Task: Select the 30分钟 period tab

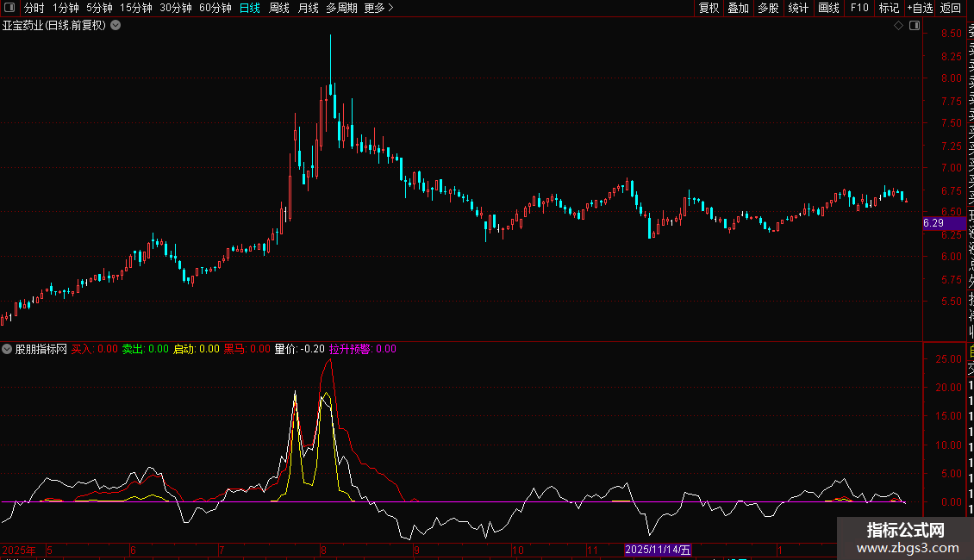Action: point(176,8)
